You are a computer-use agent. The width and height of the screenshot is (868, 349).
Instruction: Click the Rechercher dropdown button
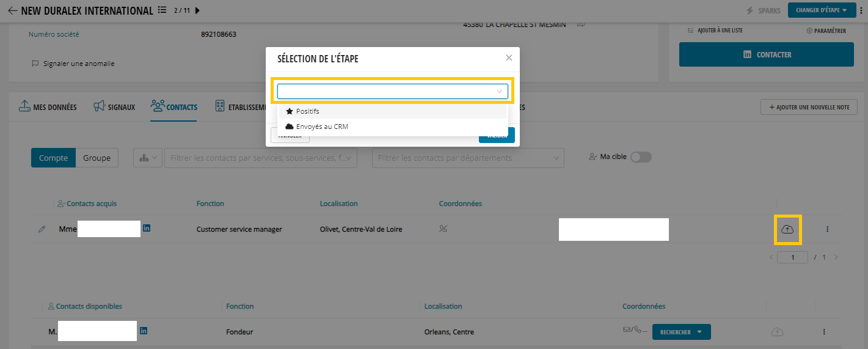click(x=682, y=332)
